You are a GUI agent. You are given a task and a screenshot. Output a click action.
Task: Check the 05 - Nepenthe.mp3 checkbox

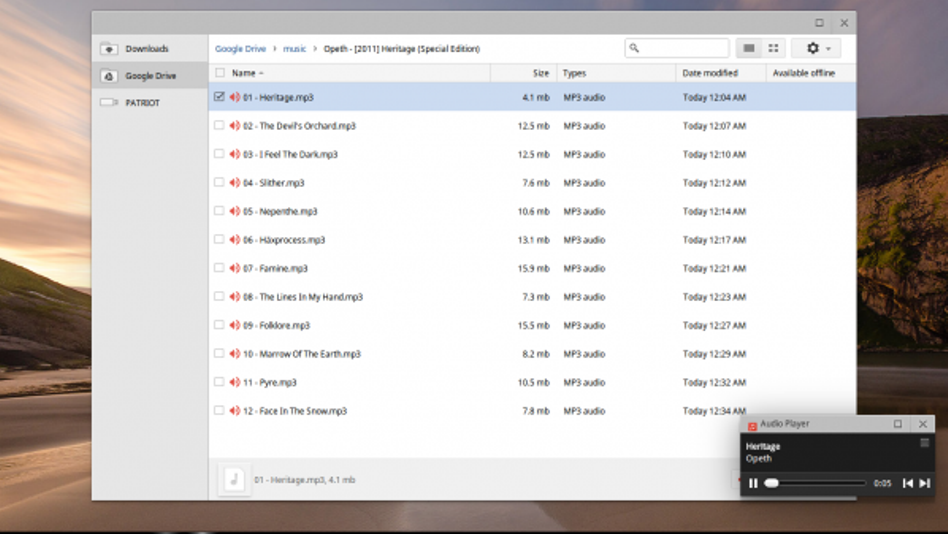pyautogui.click(x=219, y=210)
